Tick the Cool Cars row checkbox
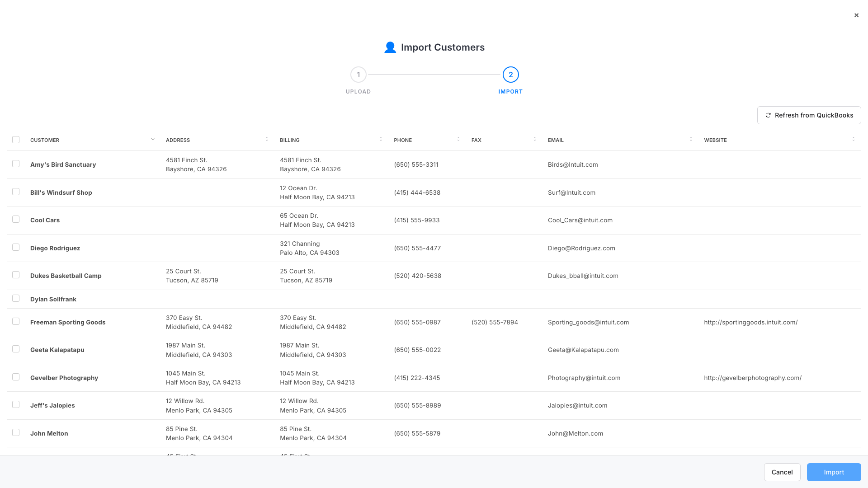This screenshot has height=488, width=868. point(16,219)
